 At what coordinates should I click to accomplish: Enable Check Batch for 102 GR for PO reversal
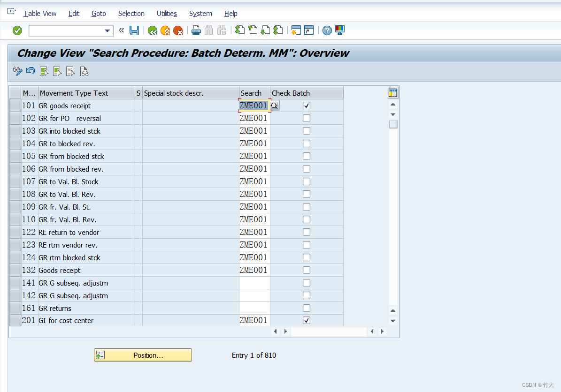(x=307, y=118)
